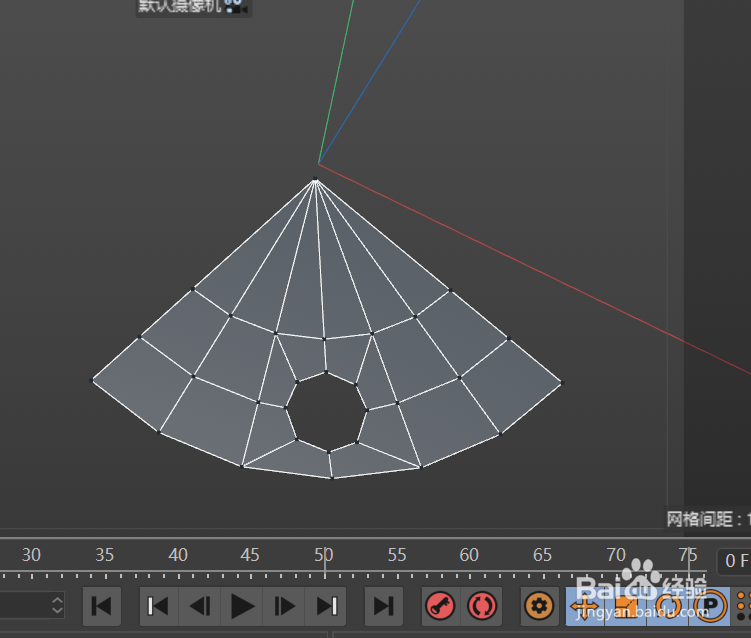Step back one frame
The width and height of the screenshot is (751, 638).
click(199, 606)
